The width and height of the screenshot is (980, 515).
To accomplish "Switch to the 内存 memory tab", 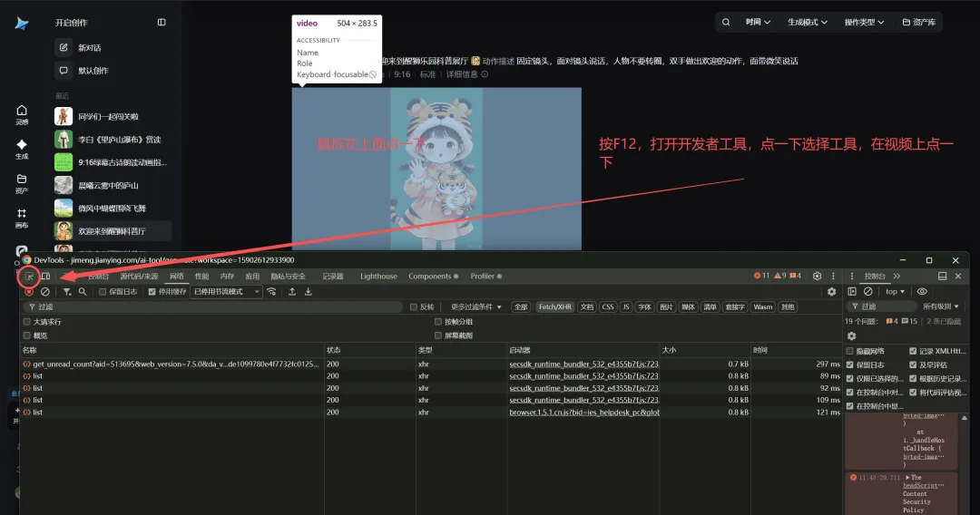I will click(x=227, y=276).
